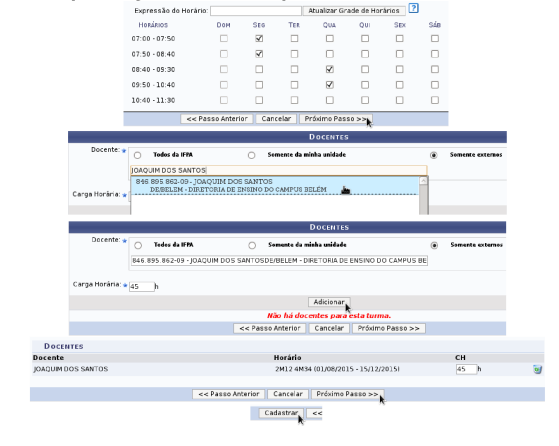Image resolution: width=559 pixels, height=446 pixels.
Task: Edit the CH field in docentes table
Action: coord(466,369)
